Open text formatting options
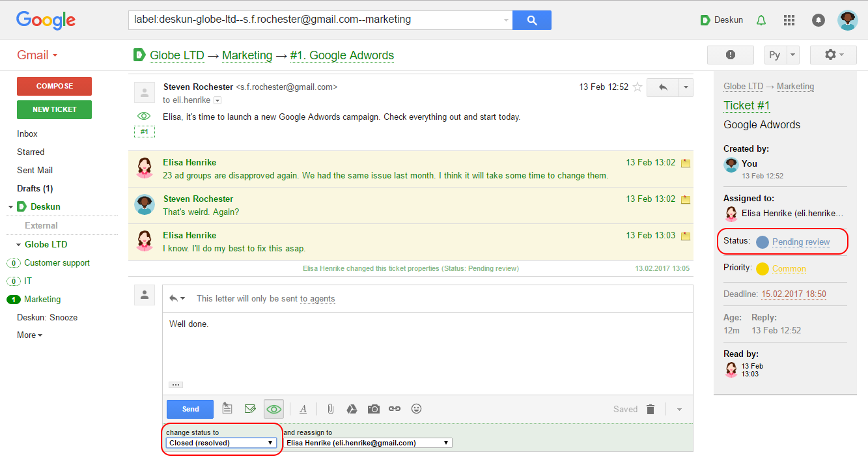868x463 pixels. pyautogui.click(x=303, y=409)
